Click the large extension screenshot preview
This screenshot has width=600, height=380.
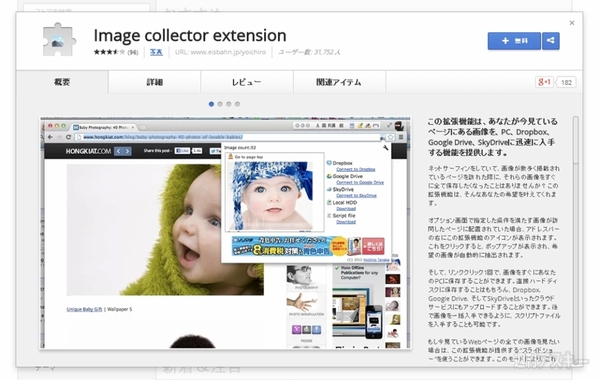tap(225, 233)
